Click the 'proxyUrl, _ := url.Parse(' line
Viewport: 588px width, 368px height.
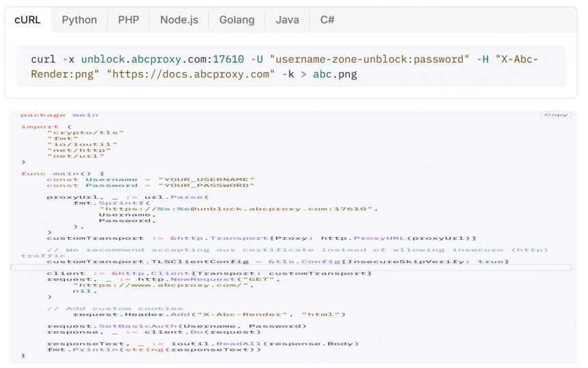128,197
